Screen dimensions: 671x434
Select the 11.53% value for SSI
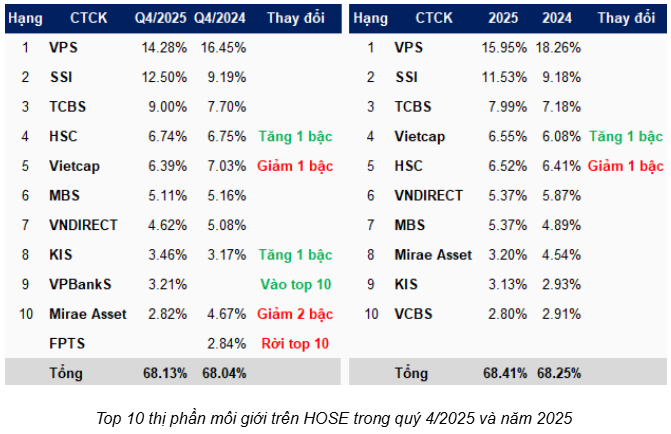pos(503,77)
